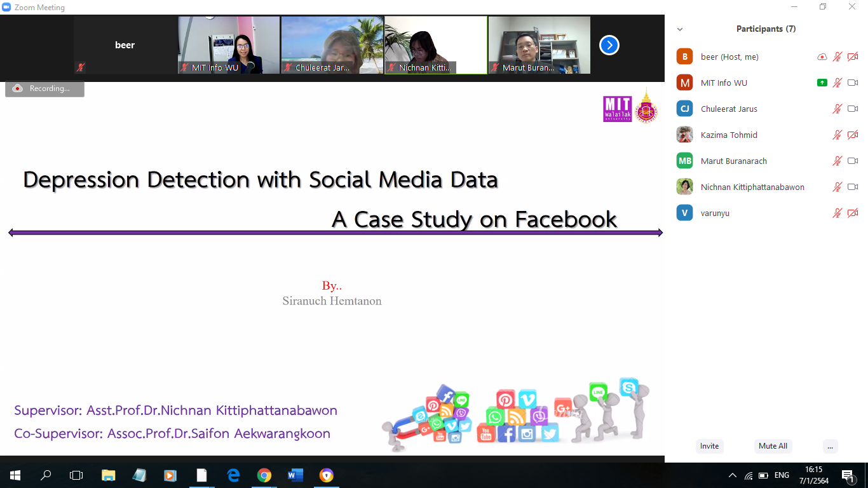This screenshot has height=488, width=868.
Task: Click the blue next arrow for more video thumbnails
Action: pos(609,45)
